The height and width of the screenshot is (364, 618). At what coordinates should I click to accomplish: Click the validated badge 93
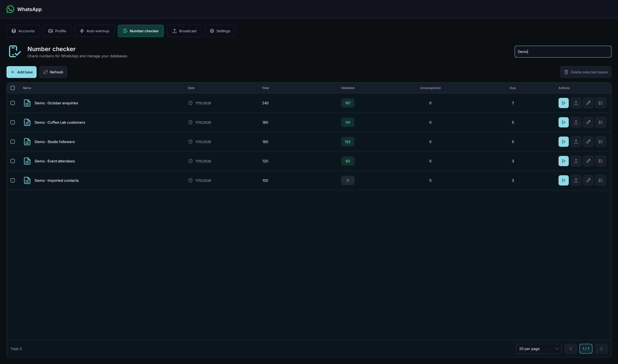click(348, 161)
